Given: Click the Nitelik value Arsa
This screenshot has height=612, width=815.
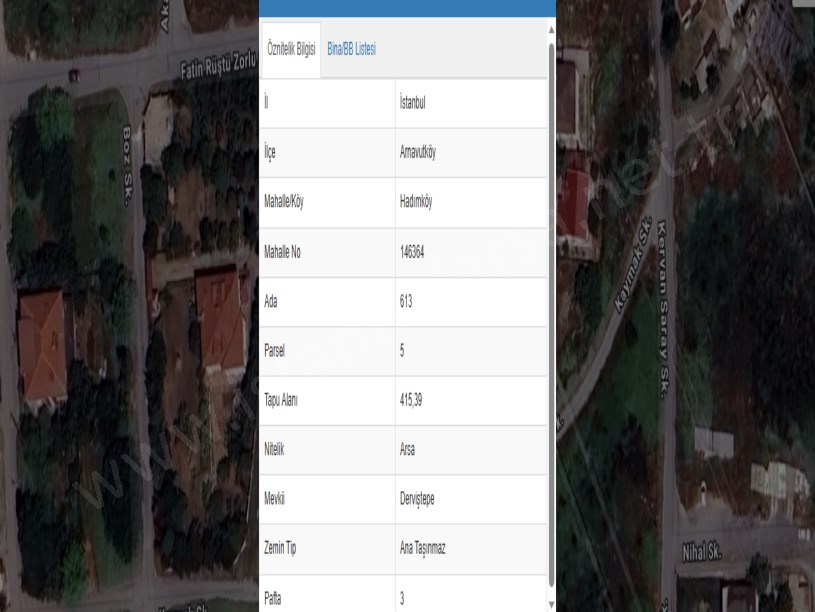Looking at the screenshot, I should pos(408,450).
